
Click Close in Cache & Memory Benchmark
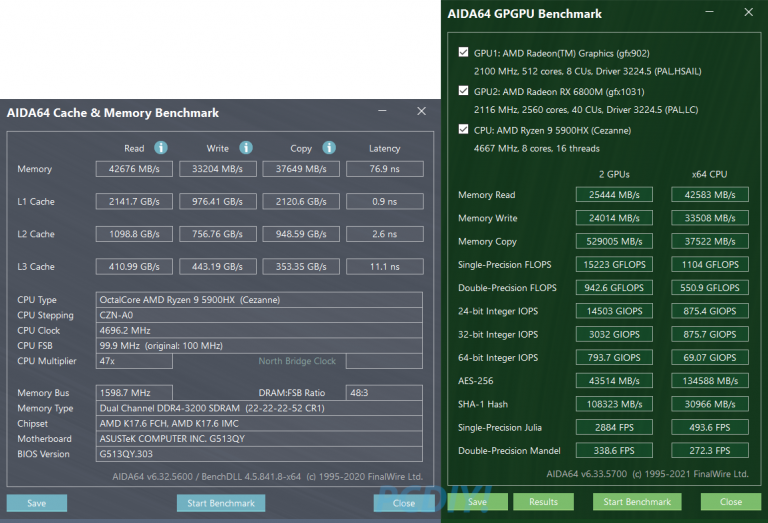404,503
